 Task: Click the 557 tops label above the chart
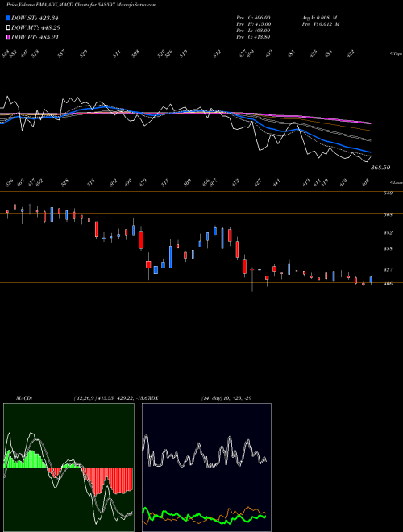coord(61,54)
